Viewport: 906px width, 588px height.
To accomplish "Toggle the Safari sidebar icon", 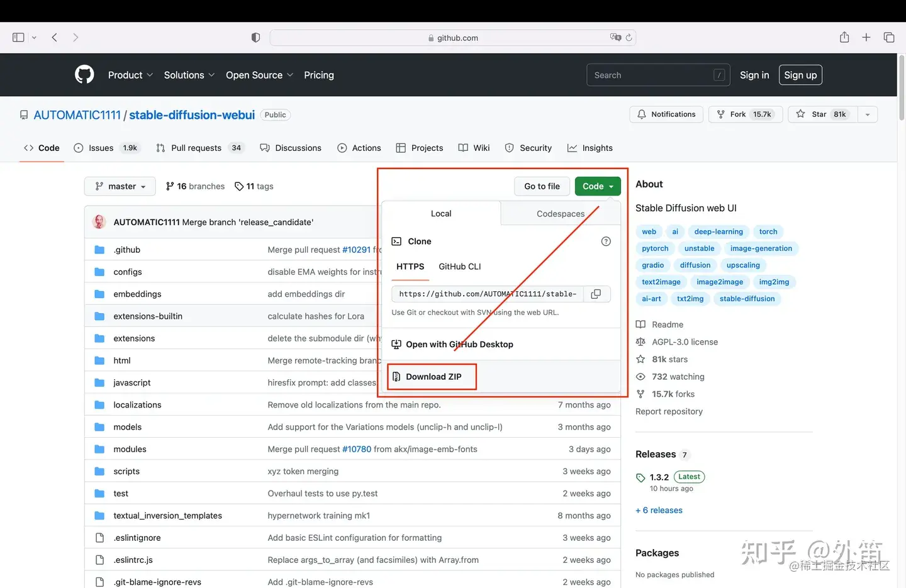I will pyautogui.click(x=18, y=38).
